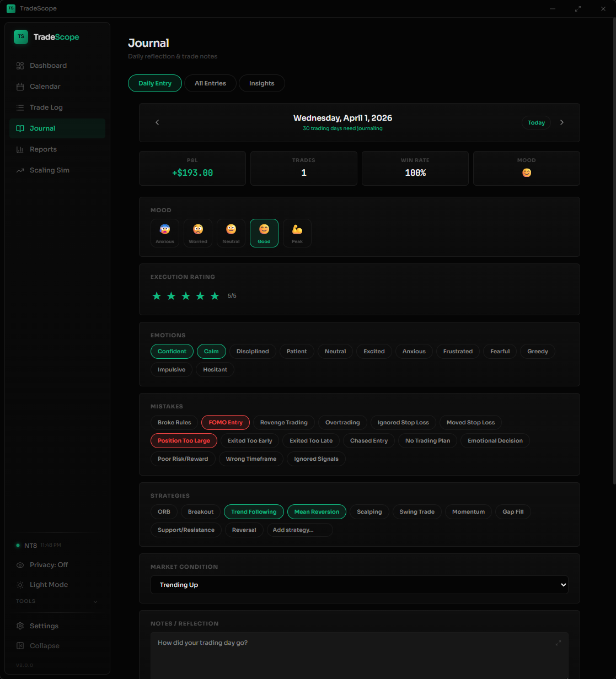Open the Trade Log from the sidebar
The width and height of the screenshot is (616, 679).
[20, 107]
